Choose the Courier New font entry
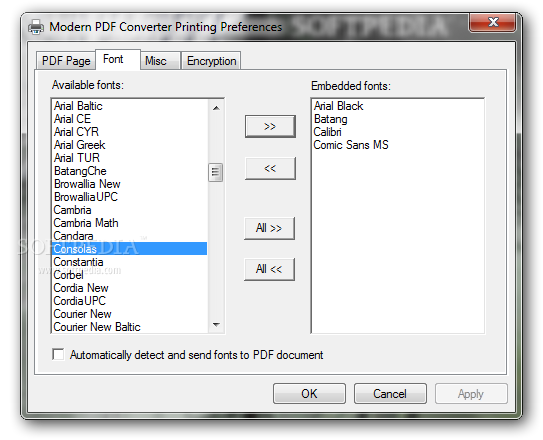543x440 pixels. tap(130, 314)
